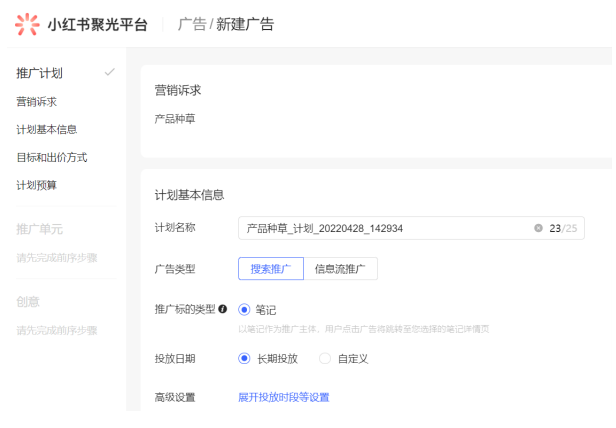Go to 计划预算 in sidebar
The width and height of the screenshot is (616, 428).
click(37, 185)
